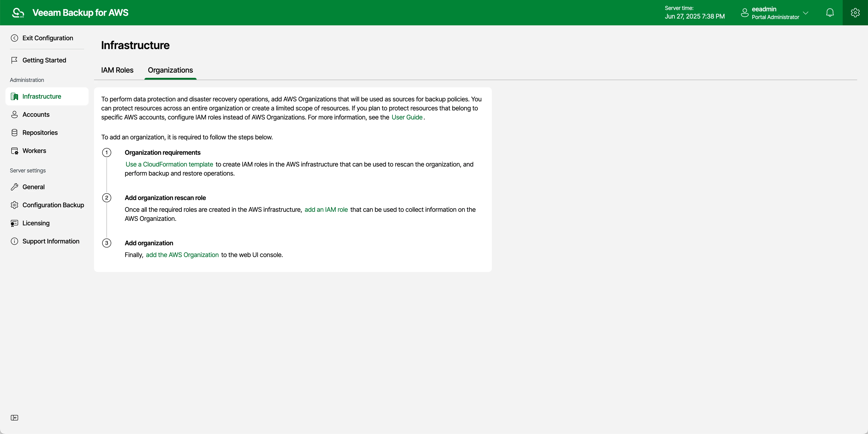View Support Information page
Screen dimensions: 868x434
click(x=47, y=241)
